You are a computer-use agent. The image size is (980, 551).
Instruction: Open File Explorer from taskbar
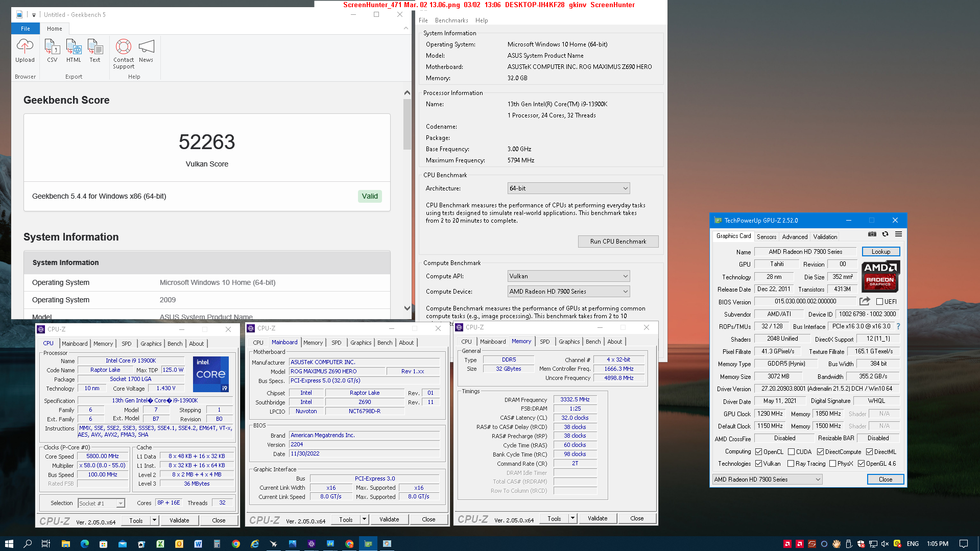pyautogui.click(x=65, y=544)
